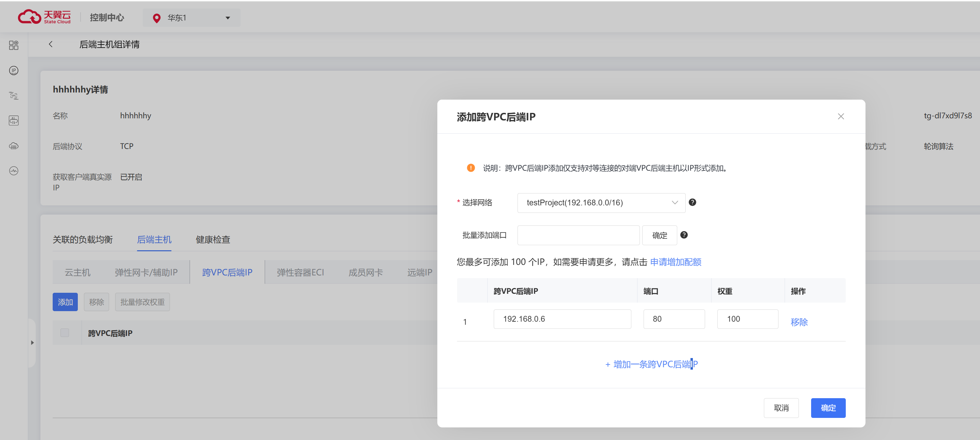This screenshot has height=440, width=980.
Task: Expand the testProject network dropdown
Action: click(x=601, y=203)
